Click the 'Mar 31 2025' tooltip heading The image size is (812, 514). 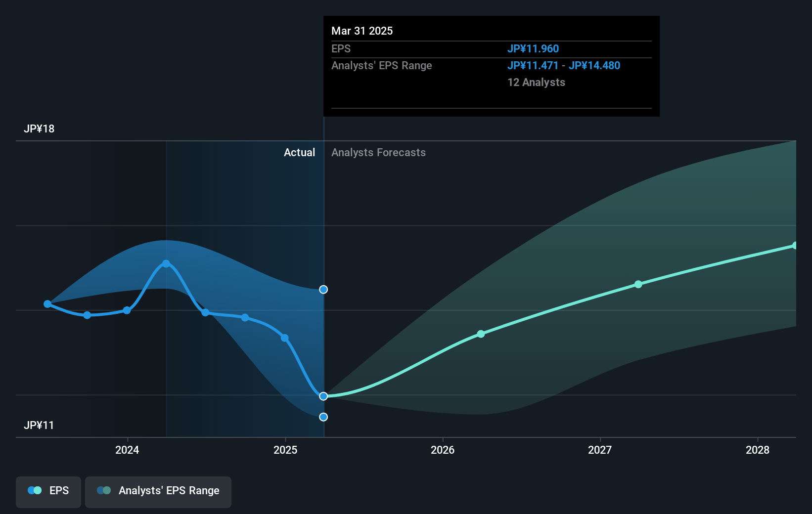click(x=362, y=31)
